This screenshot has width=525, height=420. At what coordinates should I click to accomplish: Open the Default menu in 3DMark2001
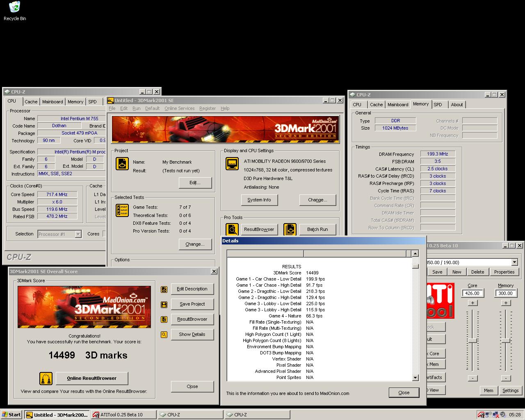pos(152,108)
